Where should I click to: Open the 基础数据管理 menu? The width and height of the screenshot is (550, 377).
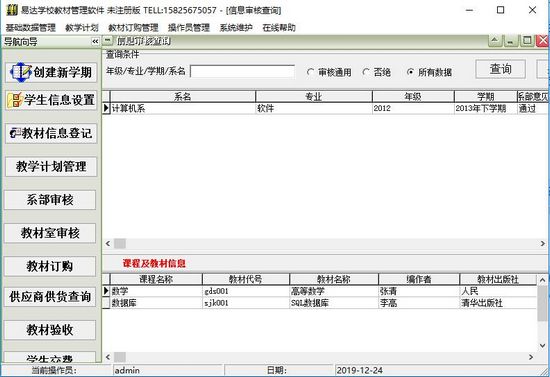point(31,28)
